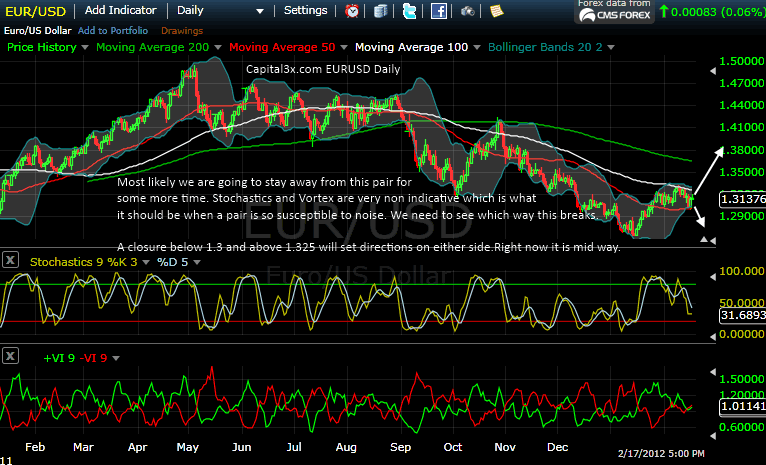Image resolution: width=766 pixels, height=465 pixels.
Task: Close the Stochastics indicator panel
Action: pos(10,261)
